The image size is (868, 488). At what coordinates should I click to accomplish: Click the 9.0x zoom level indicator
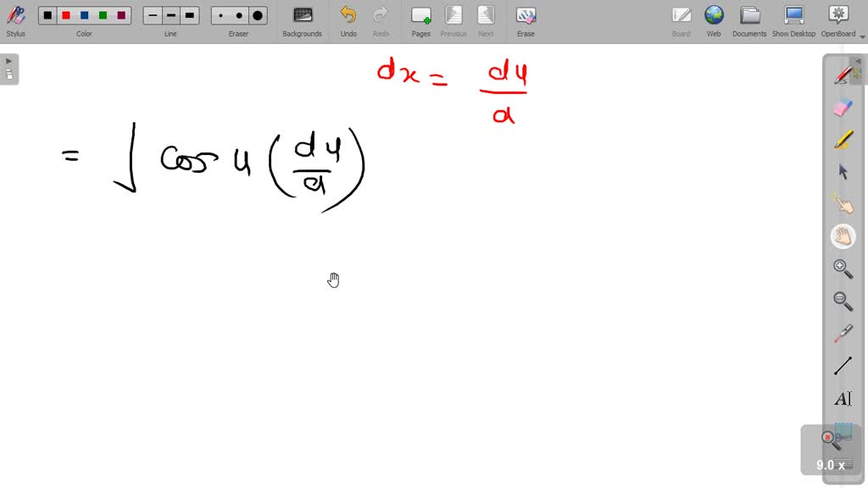(x=828, y=464)
